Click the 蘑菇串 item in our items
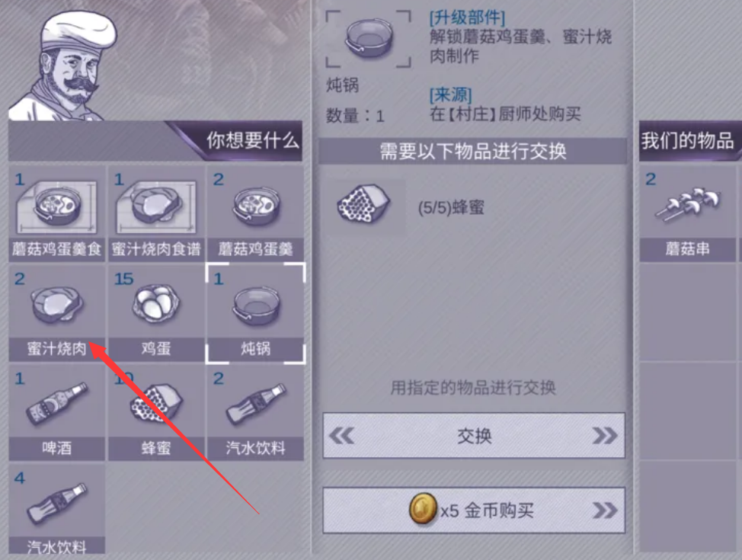The height and width of the screenshot is (560, 742). coord(688,213)
